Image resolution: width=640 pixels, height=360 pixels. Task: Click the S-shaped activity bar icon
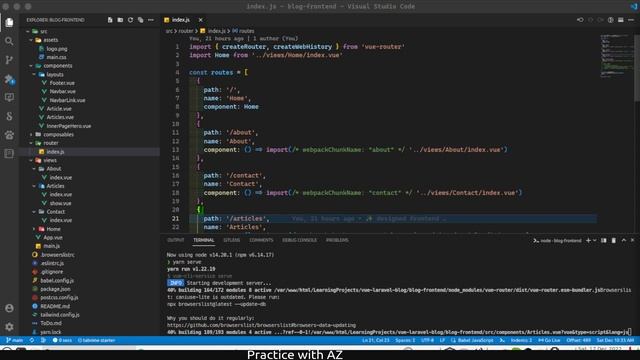click(x=9, y=116)
